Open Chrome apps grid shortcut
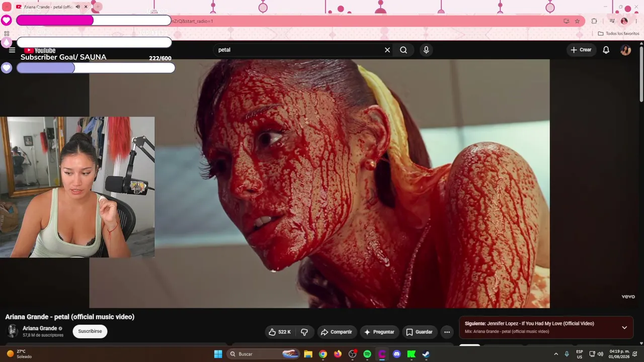The width and height of the screenshot is (644, 362). (x=7, y=33)
